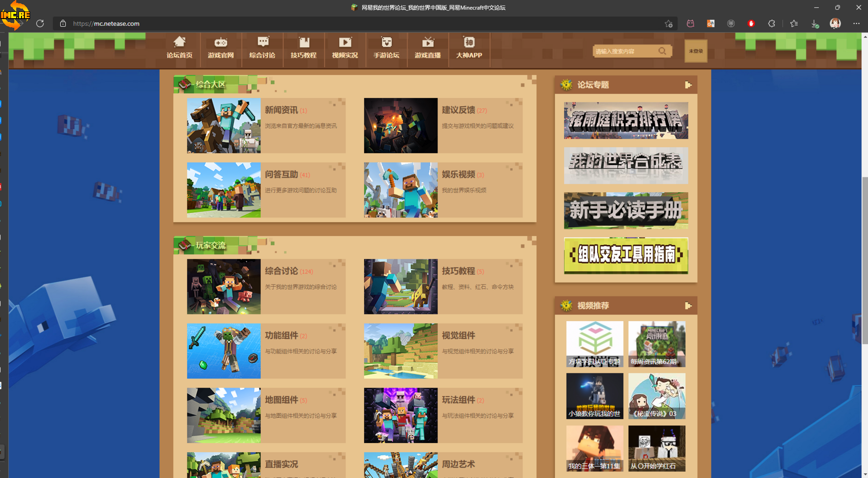Open 每周资讯第62期 video thumbnail

656,344
